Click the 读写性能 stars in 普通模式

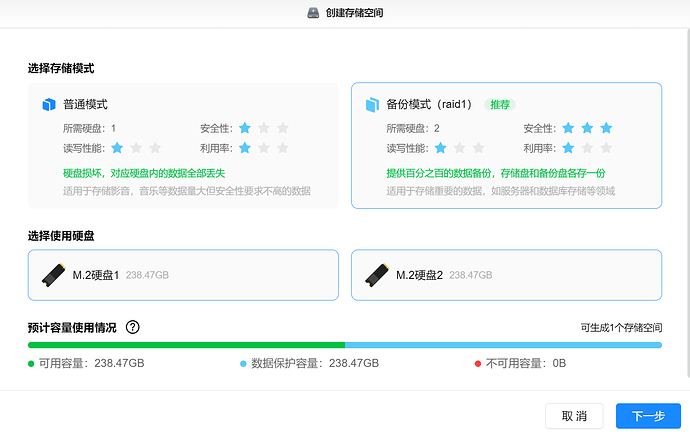[136, 148]
